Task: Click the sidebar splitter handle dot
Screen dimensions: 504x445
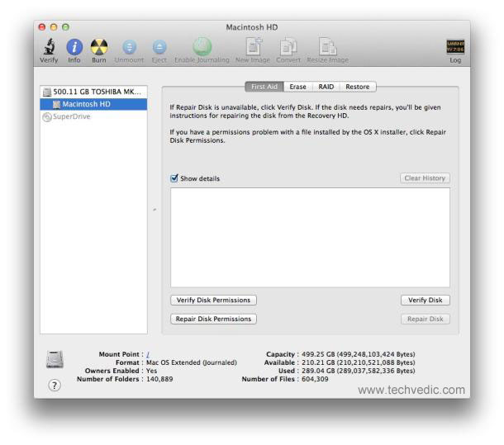Action: [155, 210]
